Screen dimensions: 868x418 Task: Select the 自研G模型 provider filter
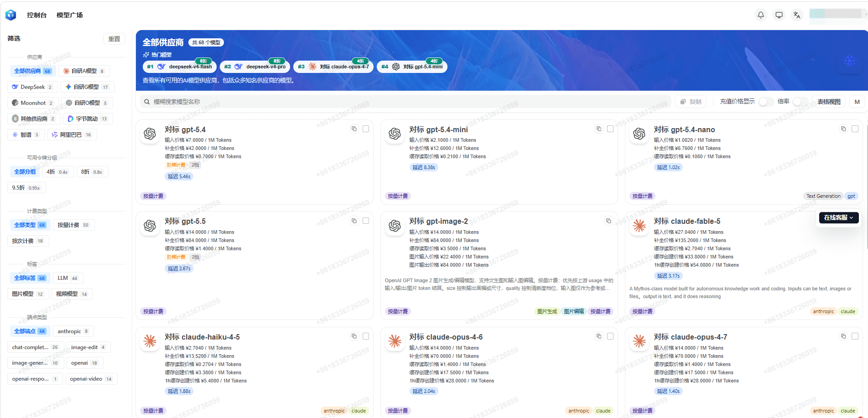click(87, 87)
